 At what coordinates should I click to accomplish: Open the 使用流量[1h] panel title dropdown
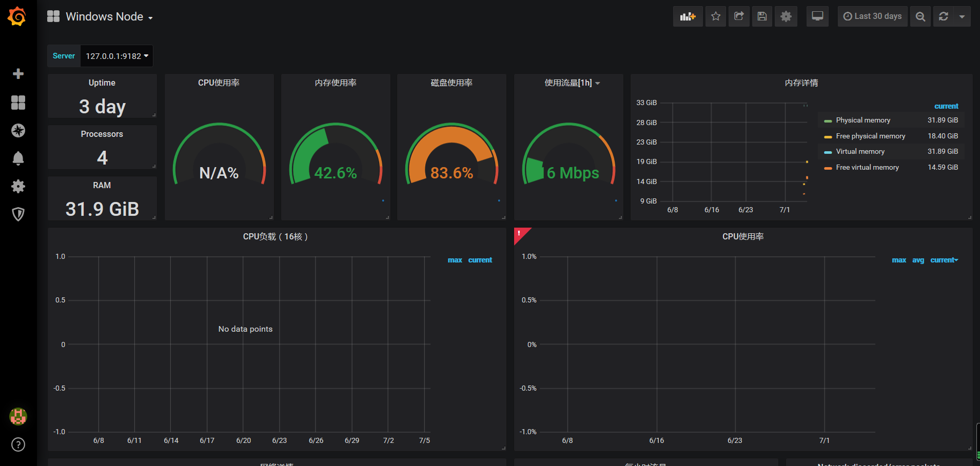click(x=569, y=82)
